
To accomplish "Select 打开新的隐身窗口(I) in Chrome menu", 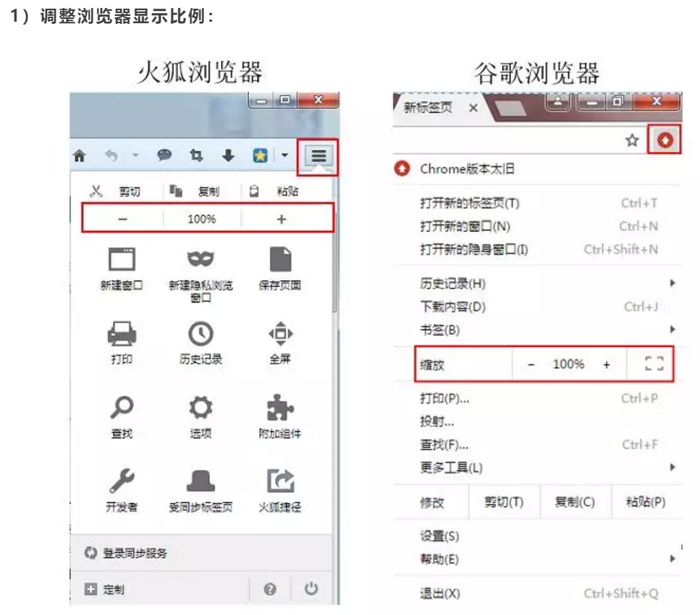I will 474,250.
